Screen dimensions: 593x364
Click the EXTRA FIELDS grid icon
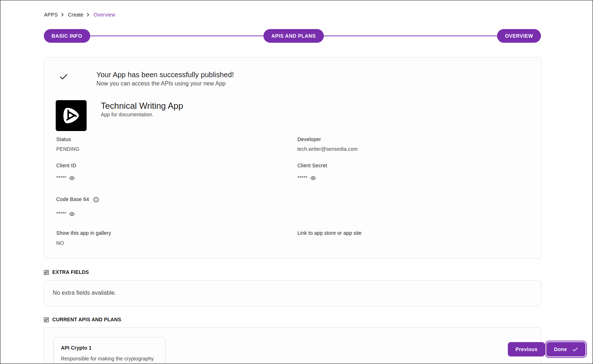click(46, 272)
